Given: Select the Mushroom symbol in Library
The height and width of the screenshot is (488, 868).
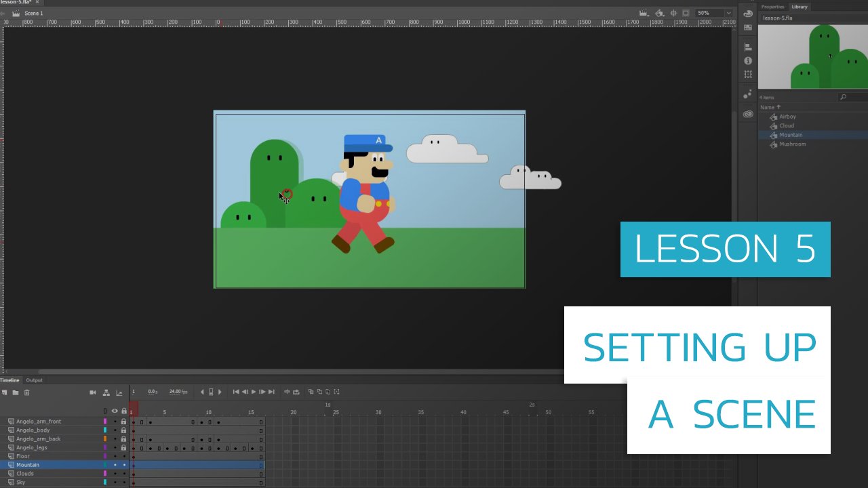Looking at the screenshot, I should [x=792, y=144].
